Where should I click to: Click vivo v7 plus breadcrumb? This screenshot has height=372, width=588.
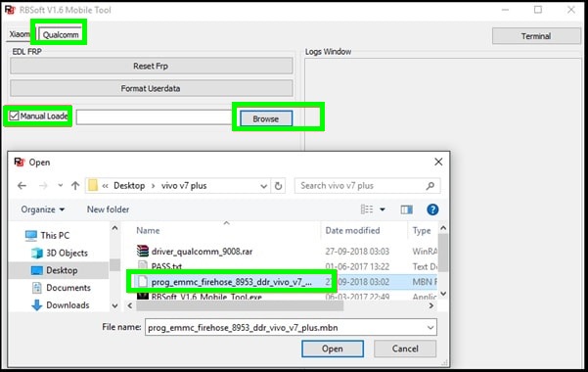click(184, 186)
